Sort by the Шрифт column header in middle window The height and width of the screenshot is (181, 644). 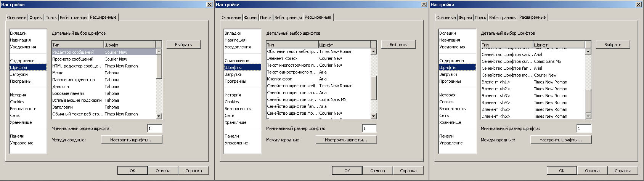click(344, 45)
